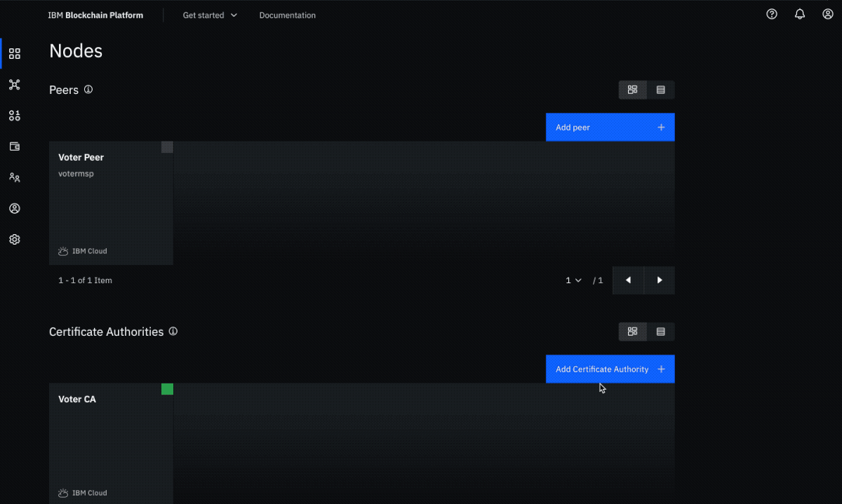This screenshot has width=842, height=504.
Task: Switch Certificate Authorities to list view
Action: [660, 332]
